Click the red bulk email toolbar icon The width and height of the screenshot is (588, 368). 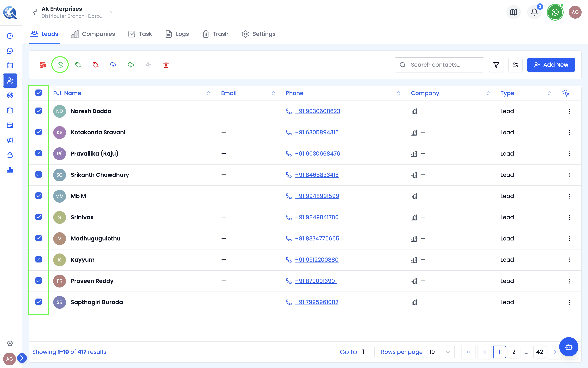[x=43, y=65]
